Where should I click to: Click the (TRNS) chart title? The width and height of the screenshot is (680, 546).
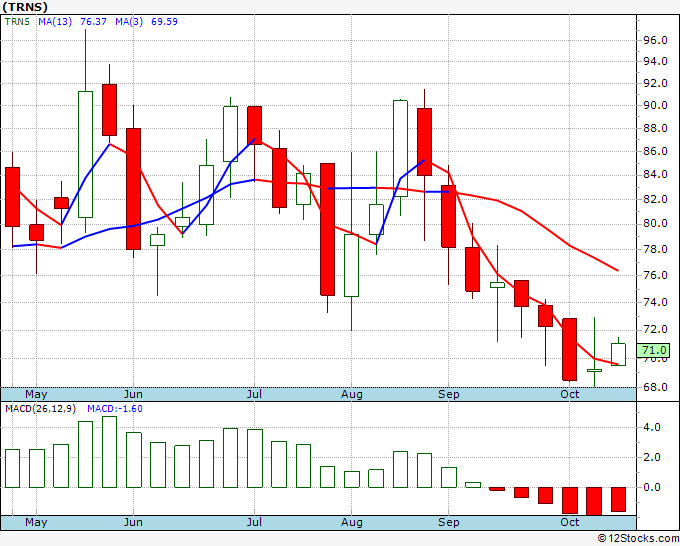(25, 7)
